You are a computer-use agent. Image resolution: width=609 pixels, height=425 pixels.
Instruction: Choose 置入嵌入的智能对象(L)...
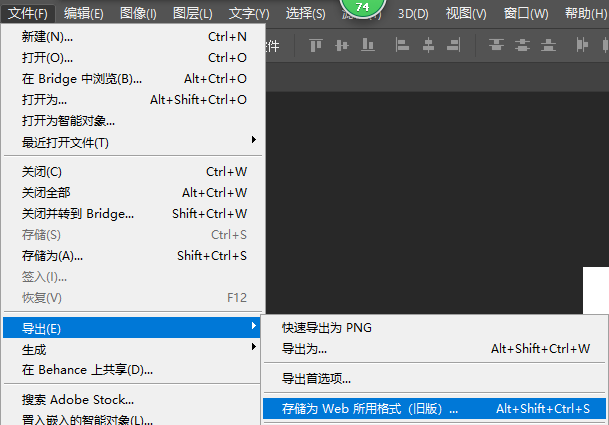[x=132, y=419]
